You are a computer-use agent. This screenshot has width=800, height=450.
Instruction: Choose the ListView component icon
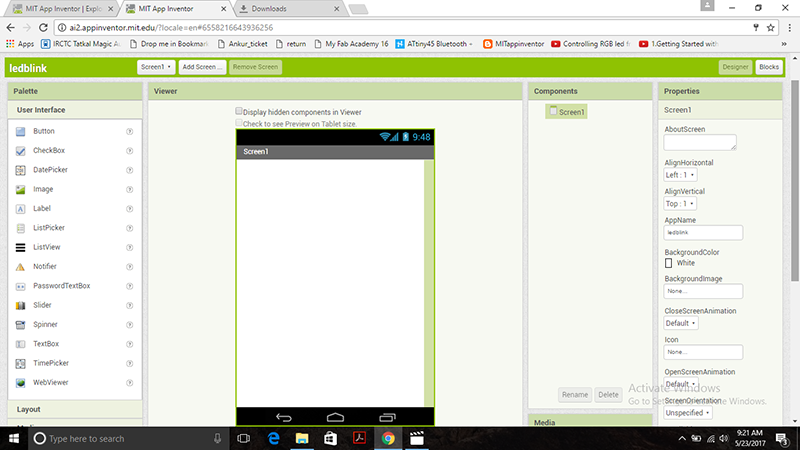[x=20, y=247]
